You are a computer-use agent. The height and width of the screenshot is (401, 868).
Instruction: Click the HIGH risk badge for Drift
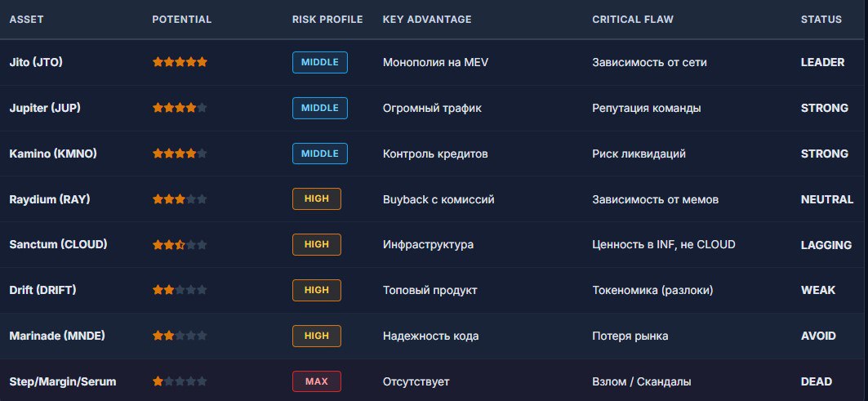317,290
